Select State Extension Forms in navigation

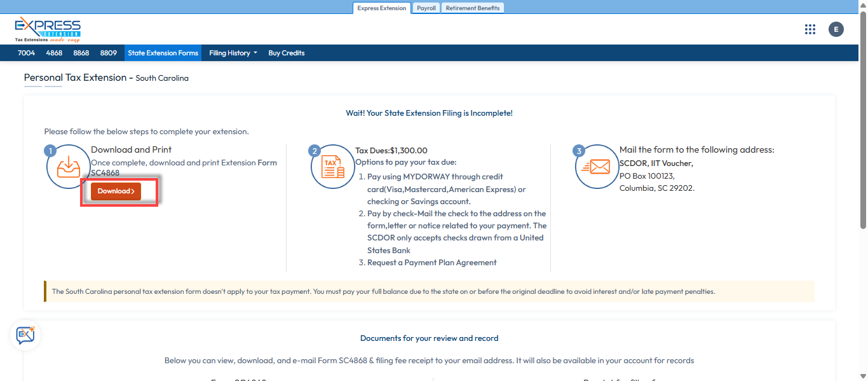tap(163, 53)
